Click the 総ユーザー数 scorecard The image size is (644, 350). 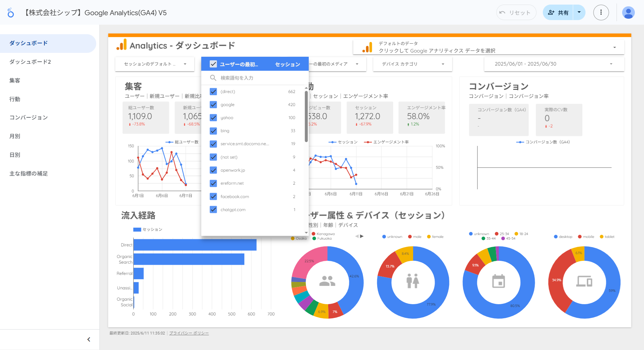[146, 118]
